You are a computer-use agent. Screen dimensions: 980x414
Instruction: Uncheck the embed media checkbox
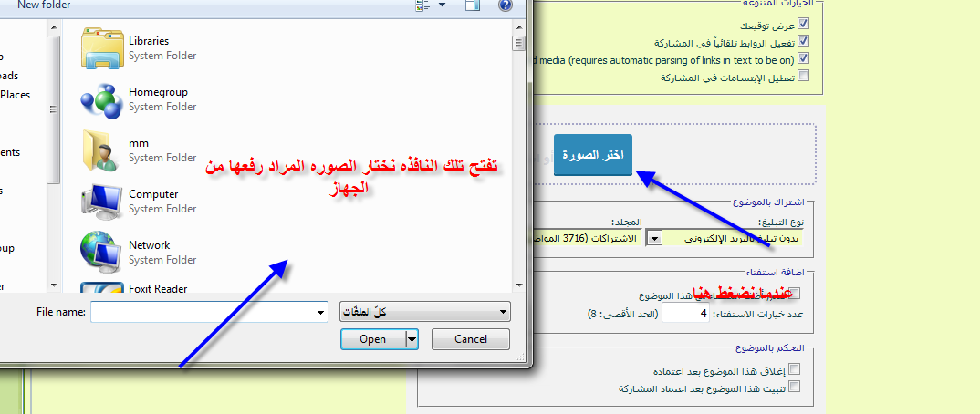tap(804, 58)
